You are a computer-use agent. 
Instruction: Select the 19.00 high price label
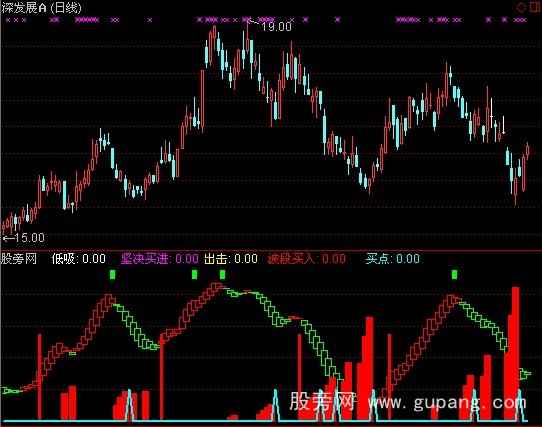pos(276,27)
